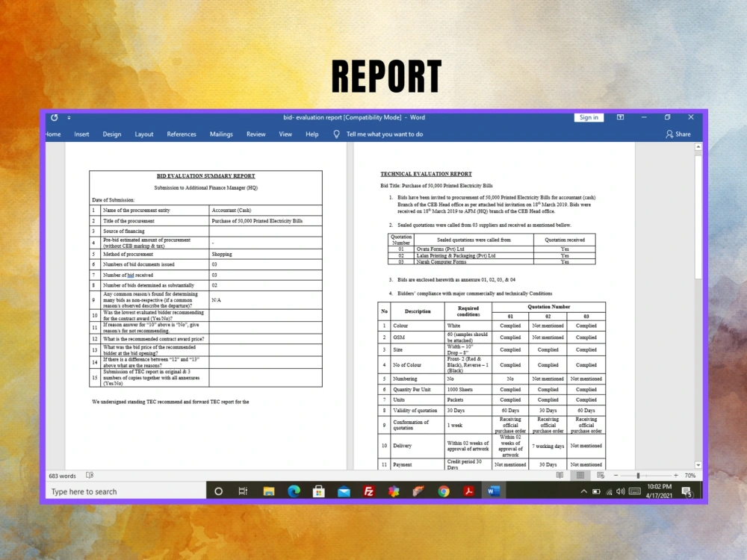Click the Word icon in taskbar
Screen dimensions: 747x560
pyautogui.click(x=494, y=491)
